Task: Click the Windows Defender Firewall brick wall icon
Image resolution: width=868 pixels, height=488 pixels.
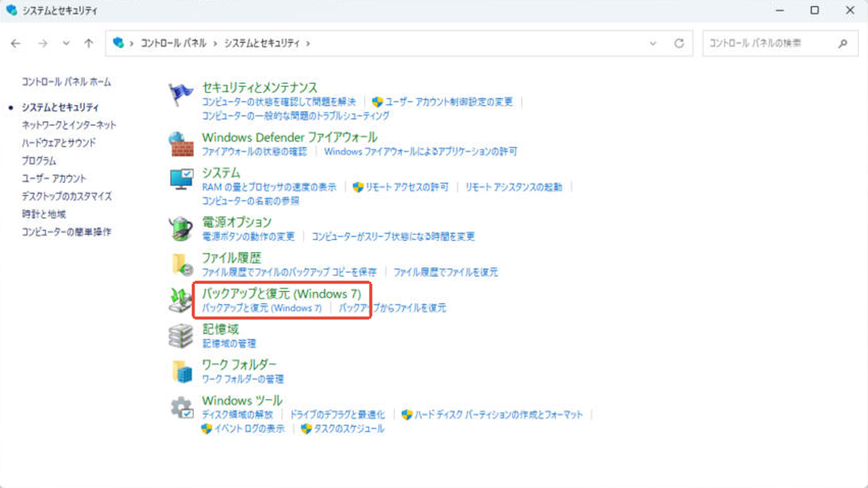Action: (x=181, y=144)
